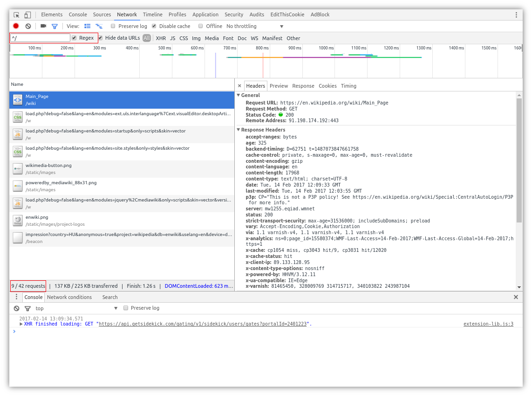Focus the network filter text field
The width and height of the screenshot is (532, 396).
pyautogui.click(x=40, y=38)
